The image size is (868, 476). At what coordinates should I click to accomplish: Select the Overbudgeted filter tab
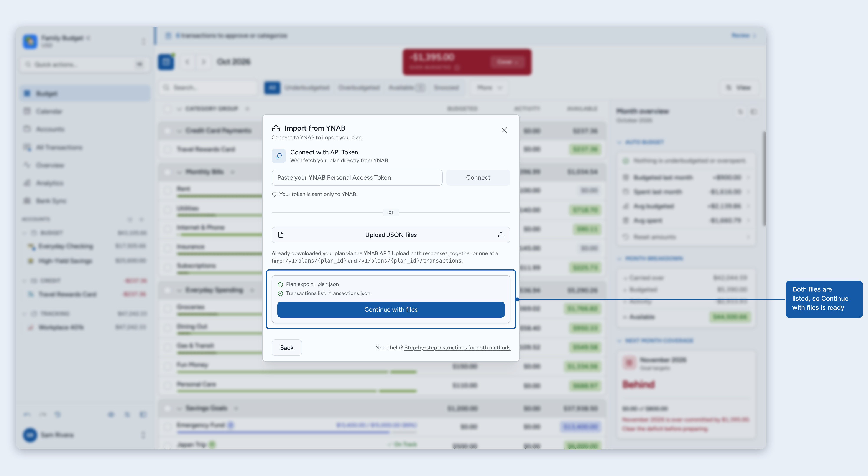[359, 88]
